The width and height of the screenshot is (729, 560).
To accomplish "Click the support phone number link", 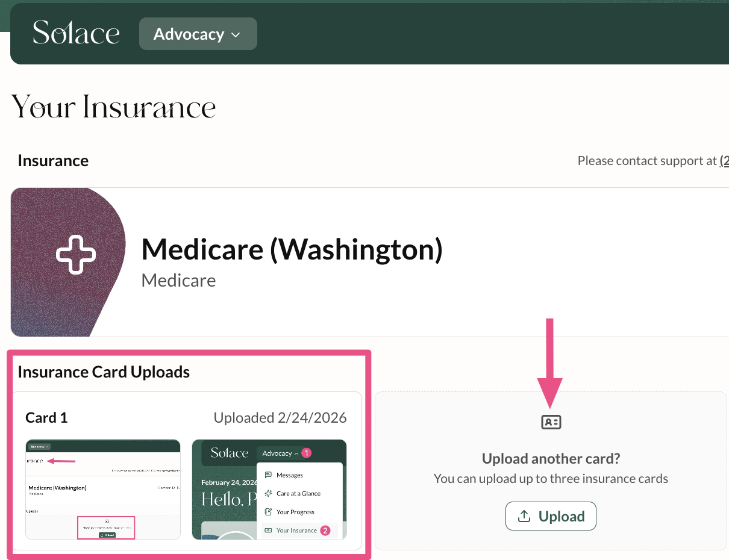I will click(x=724, y=161).
